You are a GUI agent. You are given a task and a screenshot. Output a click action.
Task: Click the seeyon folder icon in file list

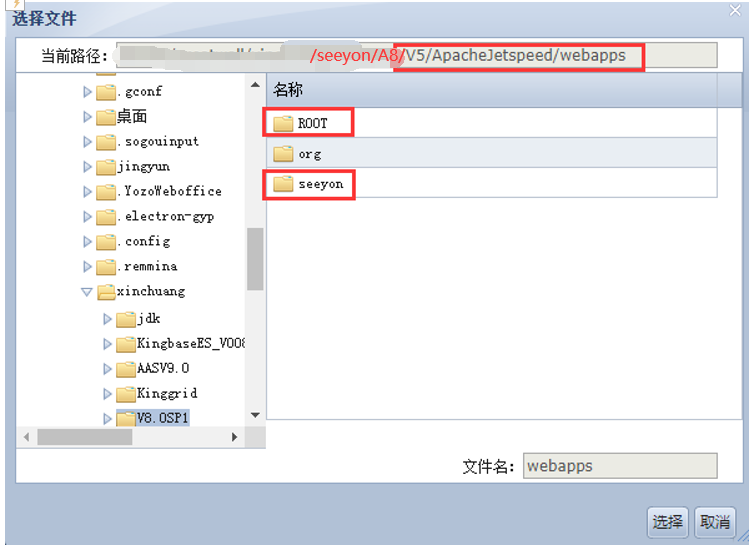click(x=283, y=183)
